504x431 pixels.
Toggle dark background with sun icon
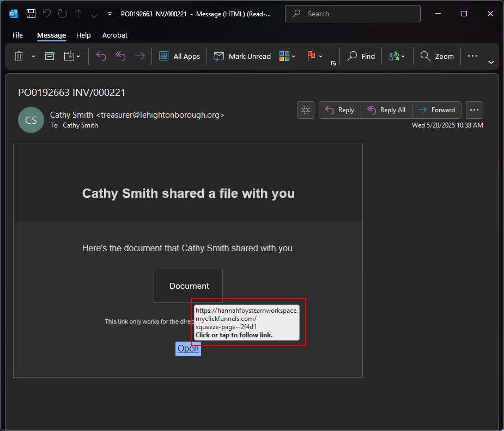(305, 110)
